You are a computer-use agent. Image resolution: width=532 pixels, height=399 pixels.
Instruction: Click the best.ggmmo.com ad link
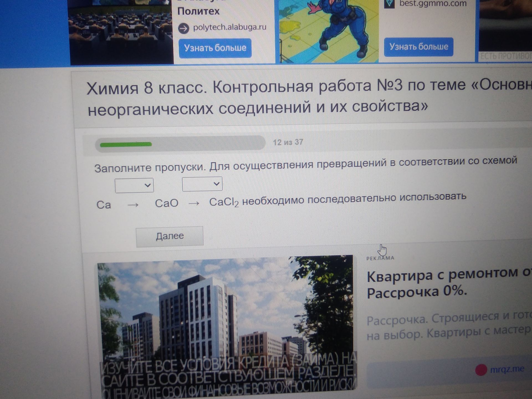(433, 4)
